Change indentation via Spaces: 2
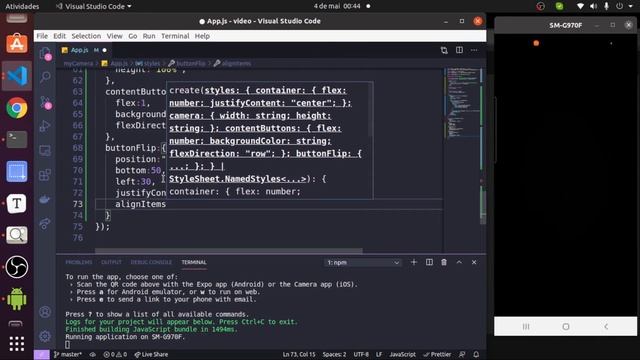 [x=334, y=354]
